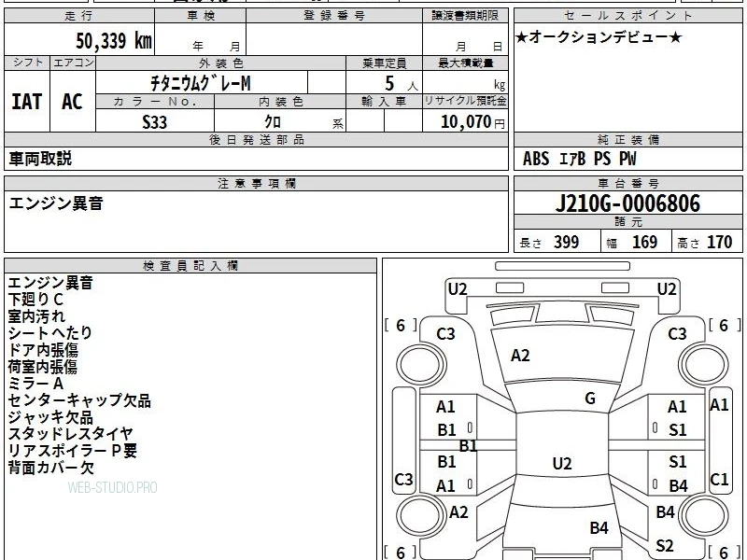The height and width of the screenshot is (560, 747).
Task: Click the 外装色 header
Action: 221,63
